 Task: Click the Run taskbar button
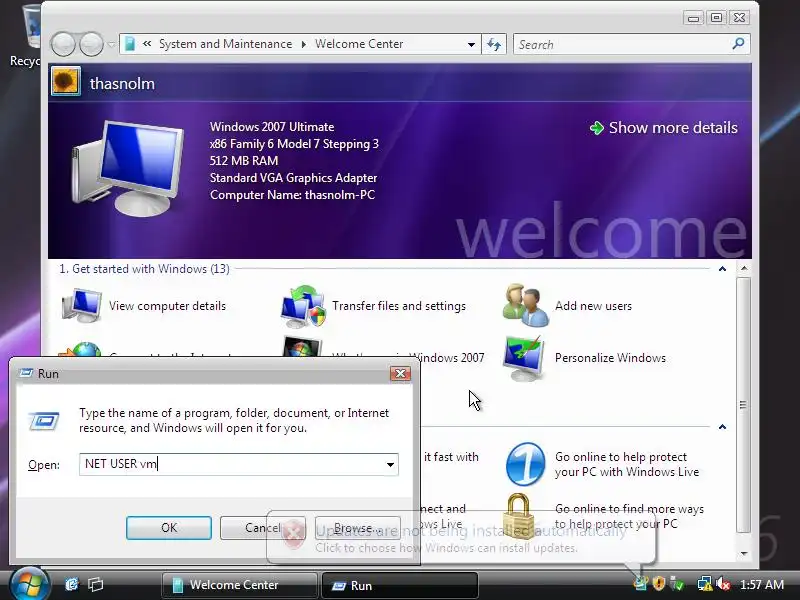click(399, 585)
